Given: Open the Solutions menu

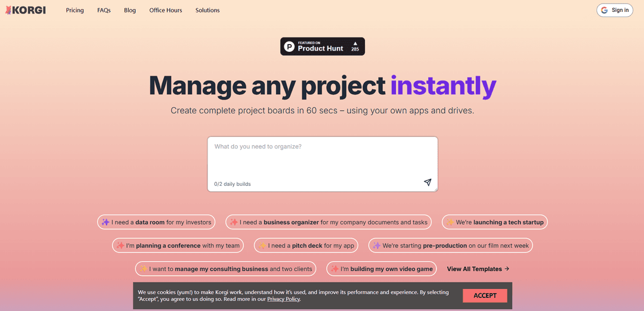Looking at the screenshot, I should 208,10.
